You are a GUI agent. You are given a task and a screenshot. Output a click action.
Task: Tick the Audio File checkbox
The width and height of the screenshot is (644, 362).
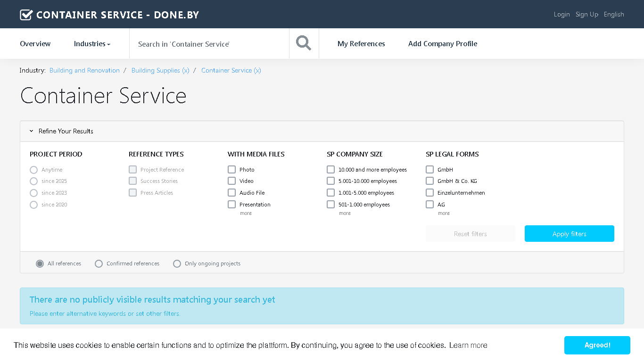point(231,192)
